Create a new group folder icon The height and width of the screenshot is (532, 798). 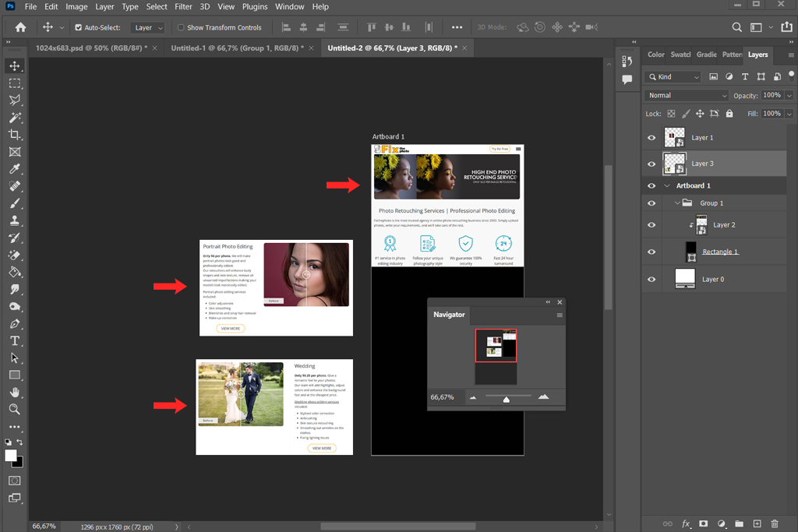coord(739,523)
